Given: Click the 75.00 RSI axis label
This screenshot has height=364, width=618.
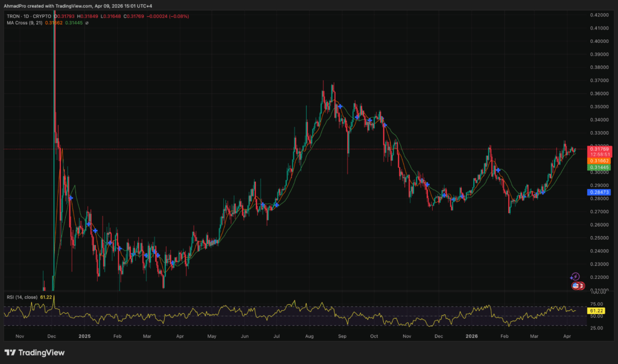Looking at the screenshot, I should coord(596,304).
